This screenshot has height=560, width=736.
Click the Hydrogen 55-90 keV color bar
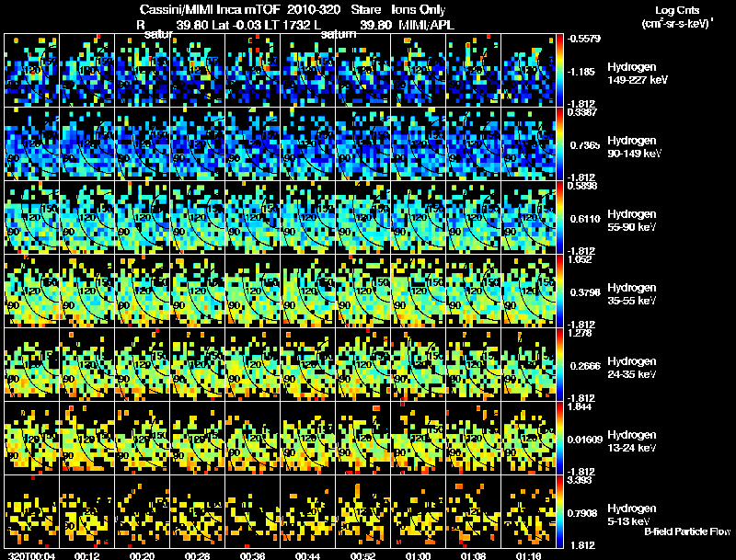click(x=559, y=218)
